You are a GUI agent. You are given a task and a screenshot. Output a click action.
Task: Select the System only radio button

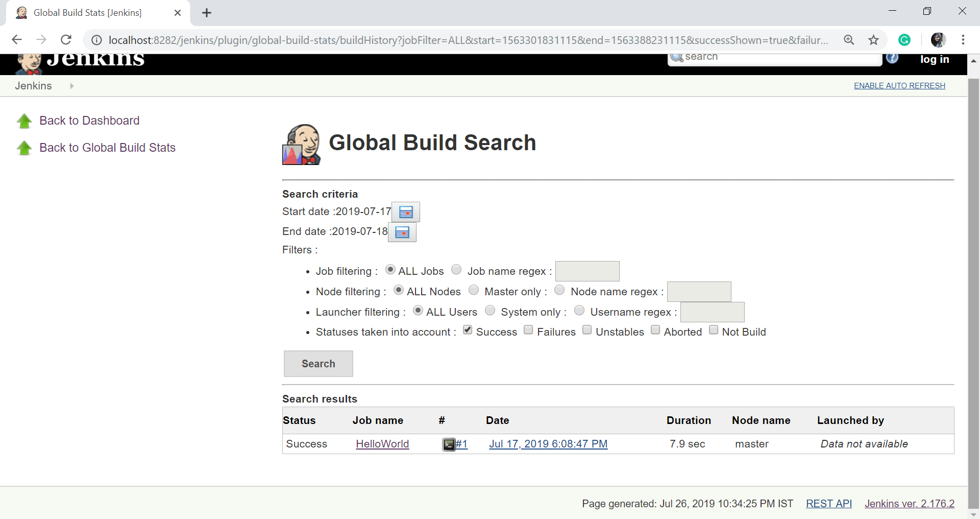pyautogui.click(x=490, y=311)
